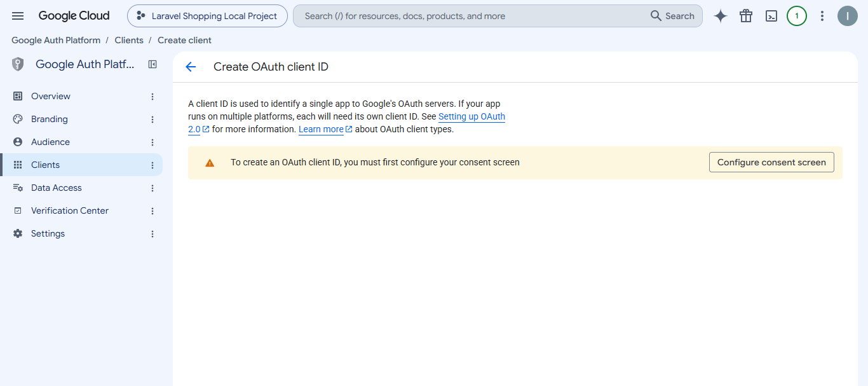This screenshot has width=868, height=386.
Task: Open the notifications badge showing 1
Action: point(797,16)
